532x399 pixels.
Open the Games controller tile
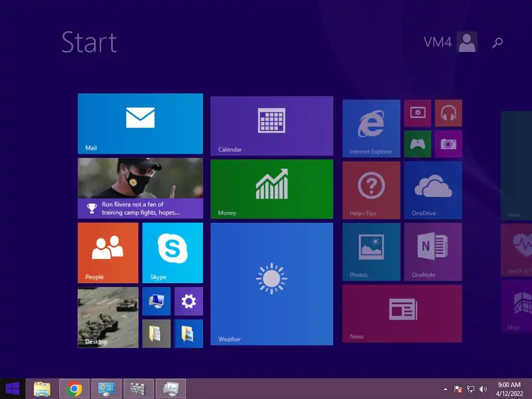[x=418, y=144]
